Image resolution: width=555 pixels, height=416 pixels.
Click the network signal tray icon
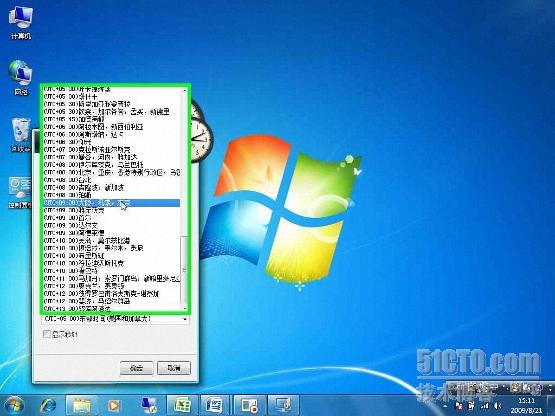click(x=485, y=406)
